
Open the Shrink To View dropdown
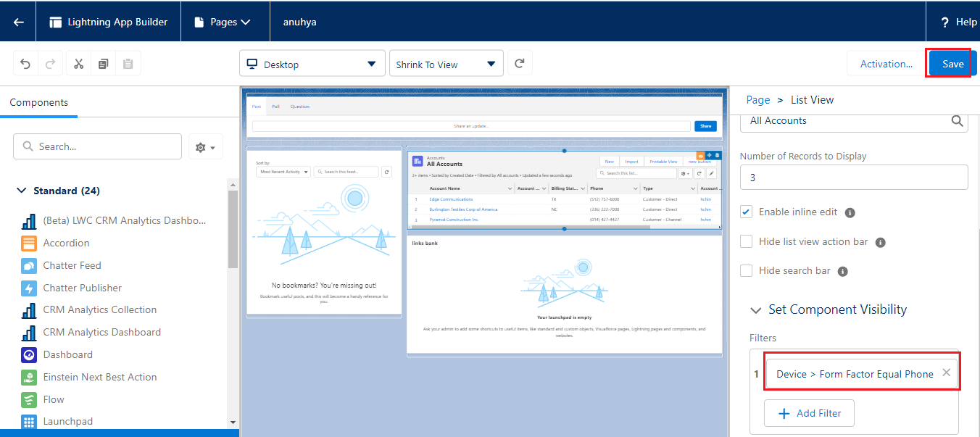tap(446, 63)
